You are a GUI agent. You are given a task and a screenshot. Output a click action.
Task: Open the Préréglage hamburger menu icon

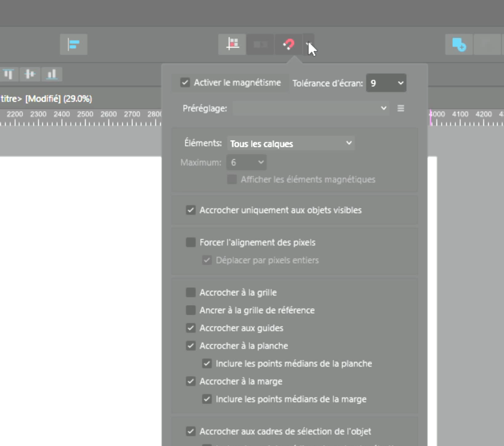point(401,108)
